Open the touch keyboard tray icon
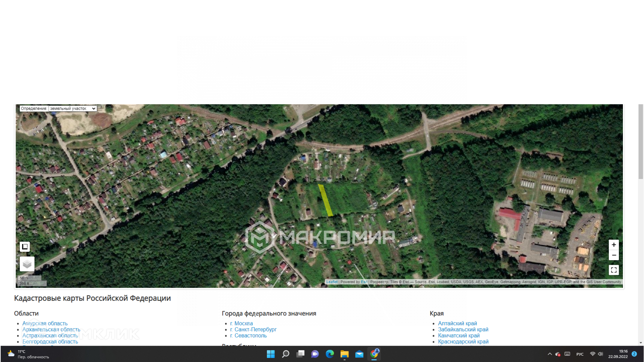The width and height of the screenshot is (644, 362). pos(567,354)
